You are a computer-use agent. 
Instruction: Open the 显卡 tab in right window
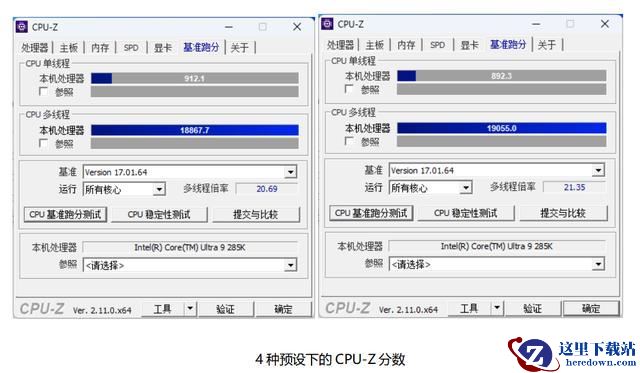pos(469,45)
